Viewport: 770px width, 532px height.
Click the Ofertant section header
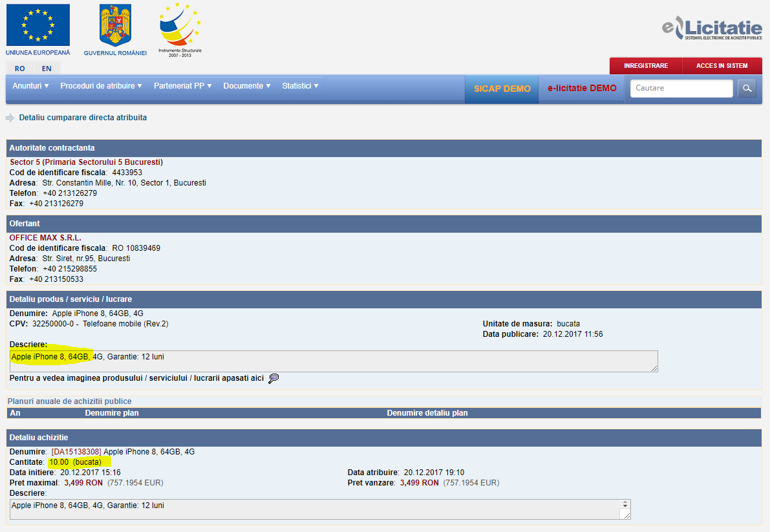[384, 224]
